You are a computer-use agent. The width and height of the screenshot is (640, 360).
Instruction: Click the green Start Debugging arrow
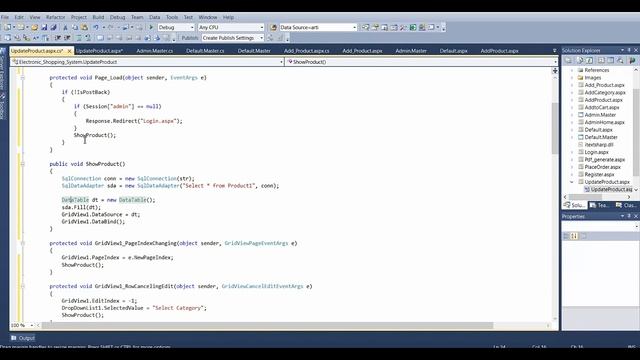151,27
